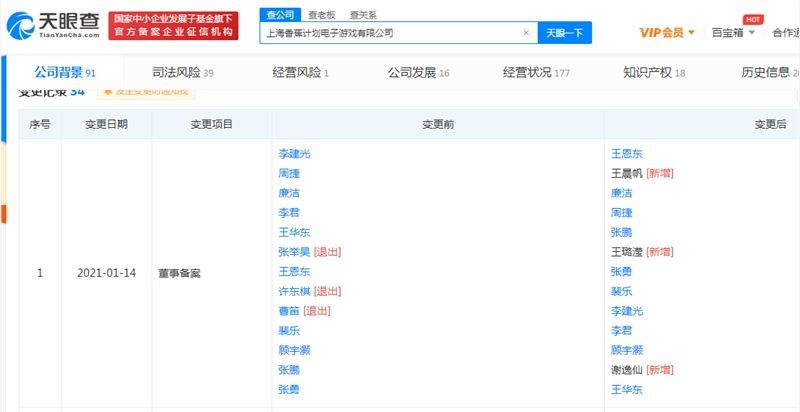
Task: Open the 公司背景 section tab
Action: pyautogui.click(x=65, y=72)
